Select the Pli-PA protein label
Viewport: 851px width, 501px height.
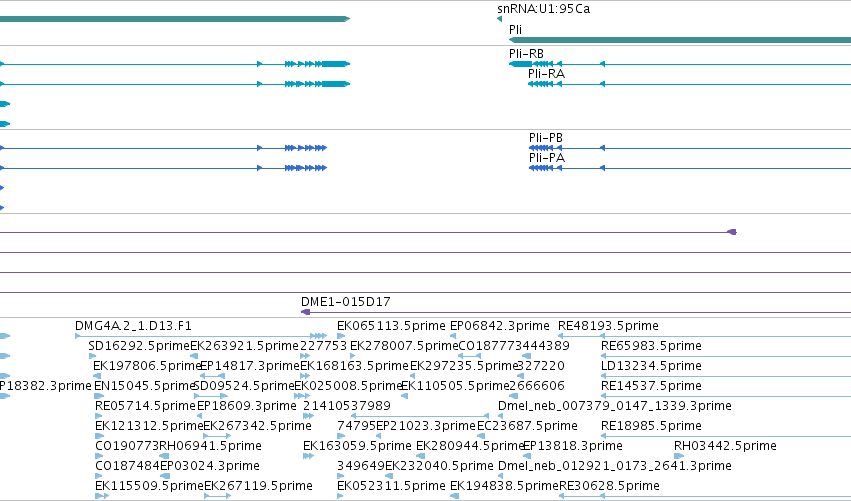547,158
